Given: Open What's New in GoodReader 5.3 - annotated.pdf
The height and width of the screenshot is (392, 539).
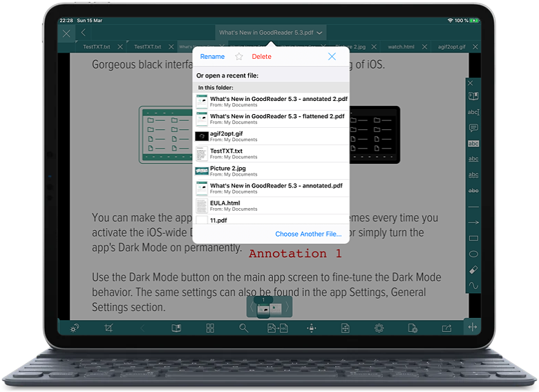Looking at the screenshot, I should [x=271, y=189].
